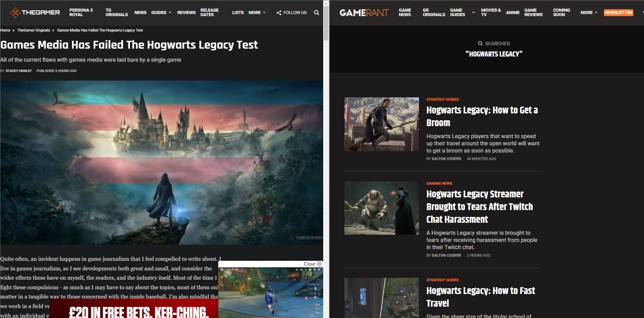Click Strategy Guides tag above Fast Travel
Image resolution: width=644 pixels, height=318 pixels.
442,280
